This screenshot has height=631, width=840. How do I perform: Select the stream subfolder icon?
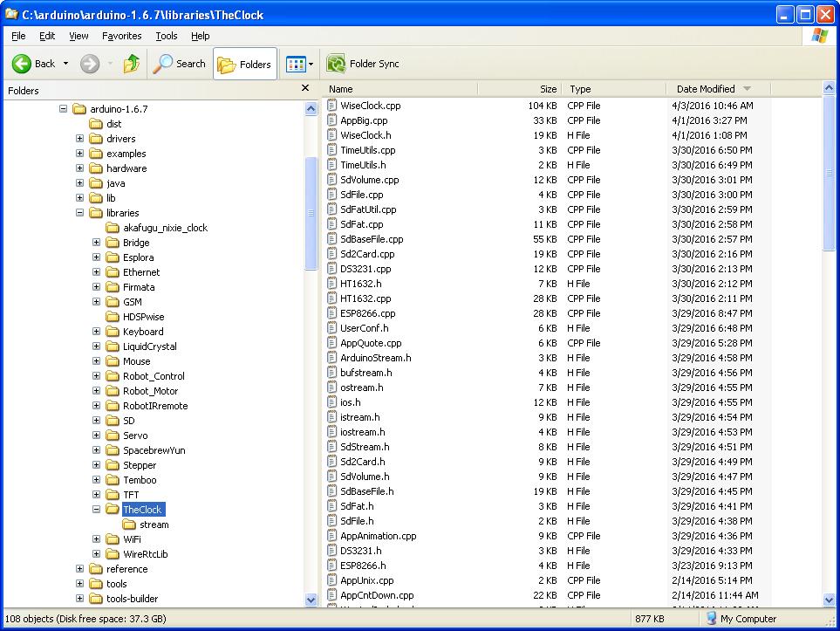[129, 525]
